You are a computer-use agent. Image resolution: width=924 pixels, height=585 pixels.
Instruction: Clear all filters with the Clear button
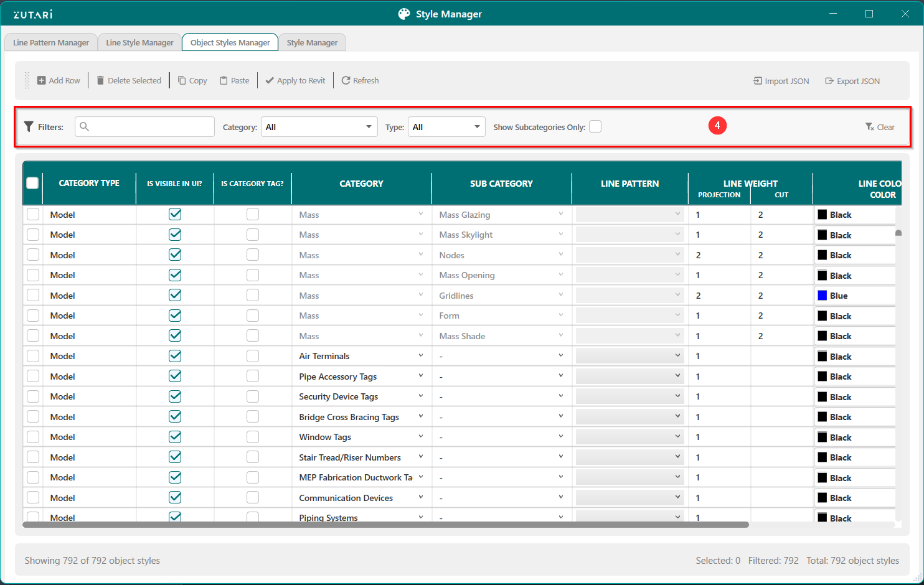click(x=880, y=127)
